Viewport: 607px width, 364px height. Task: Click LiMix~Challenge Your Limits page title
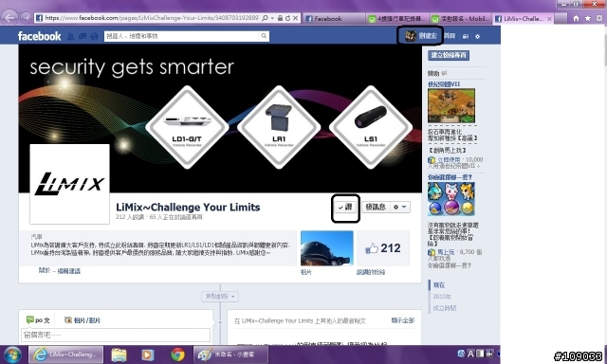coord(188,207)
